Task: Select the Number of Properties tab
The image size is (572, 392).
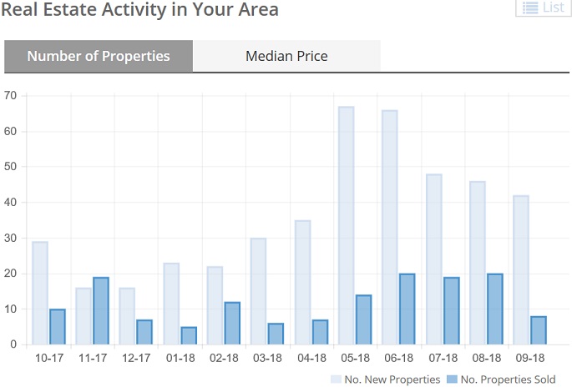Action: 99,57
